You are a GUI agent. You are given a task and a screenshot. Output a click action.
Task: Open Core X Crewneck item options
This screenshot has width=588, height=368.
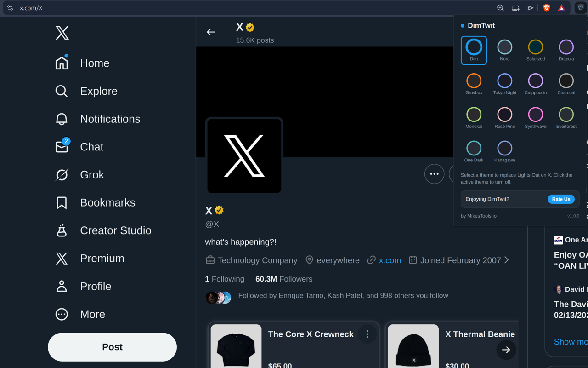[x=367, y=334]
